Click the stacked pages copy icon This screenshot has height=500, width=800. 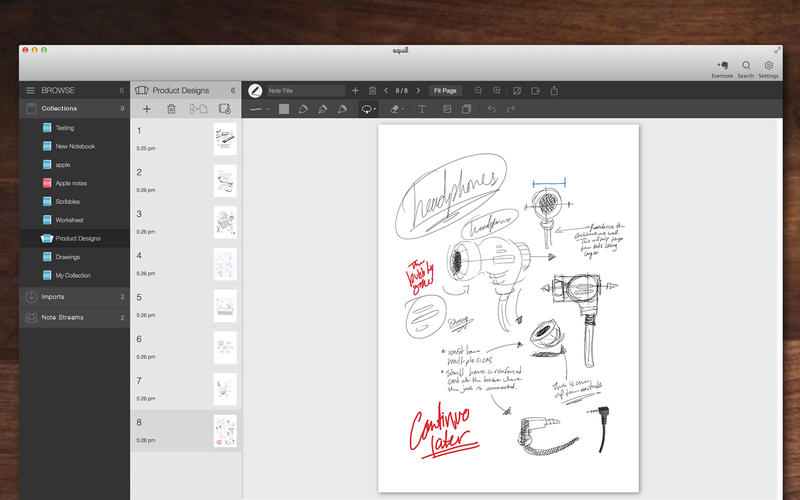(466, 109)
